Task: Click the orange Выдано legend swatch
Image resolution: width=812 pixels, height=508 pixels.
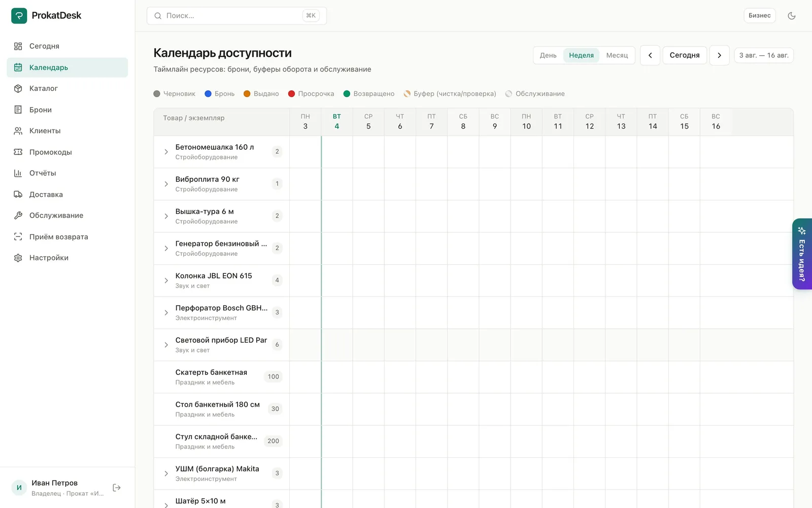Action: pos(247,94)
